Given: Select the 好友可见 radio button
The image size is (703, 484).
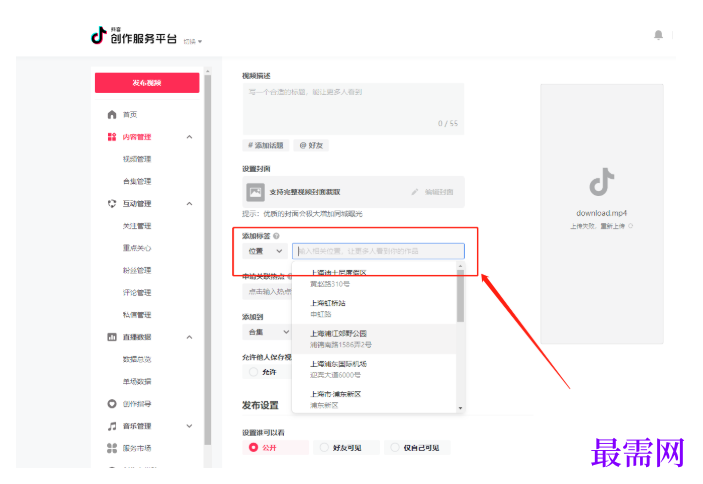Looking at the screenshot, I should [x=324, y=447].
